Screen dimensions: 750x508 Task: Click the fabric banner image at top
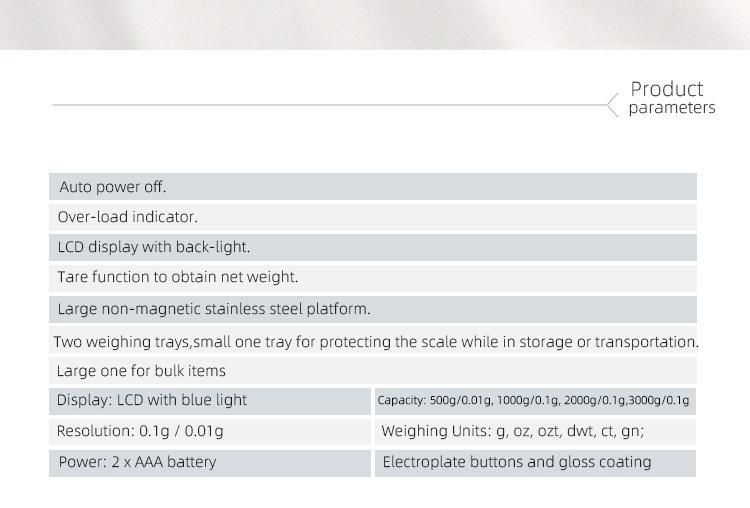click(x=375, y=24)
